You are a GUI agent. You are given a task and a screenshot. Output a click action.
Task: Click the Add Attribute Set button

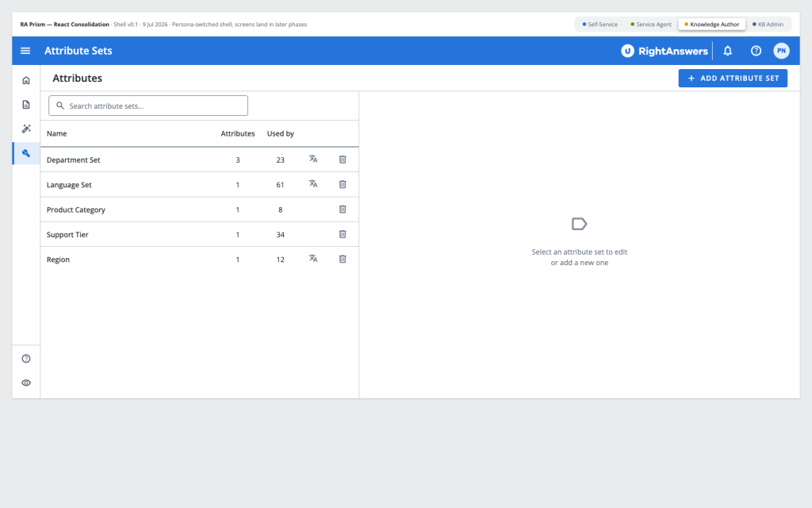pos(733,79)
